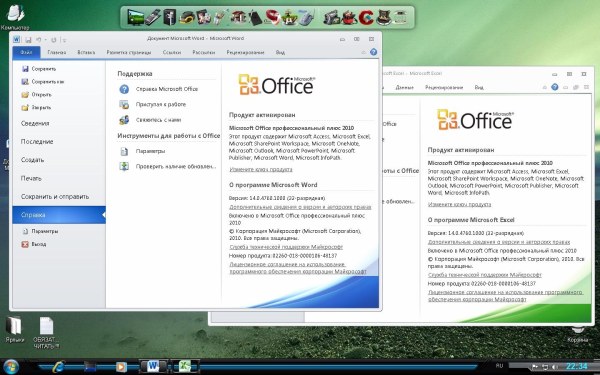Viewport: 600px width, 375px height.
Task: Click the Save As item icon
Action: point(25,82)
